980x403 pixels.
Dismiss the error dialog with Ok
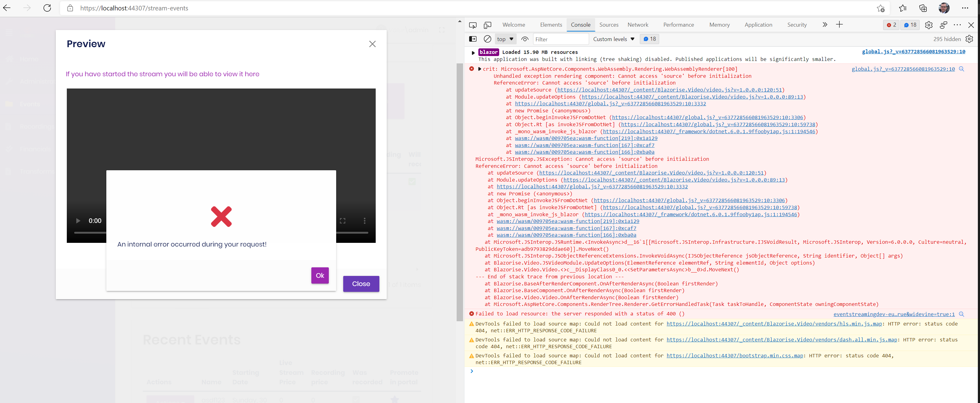[320, 275]
